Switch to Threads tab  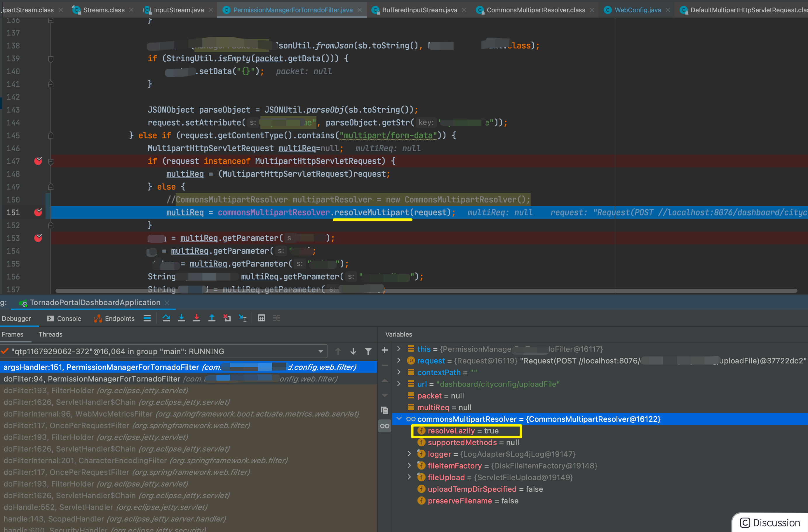[50, 334]
